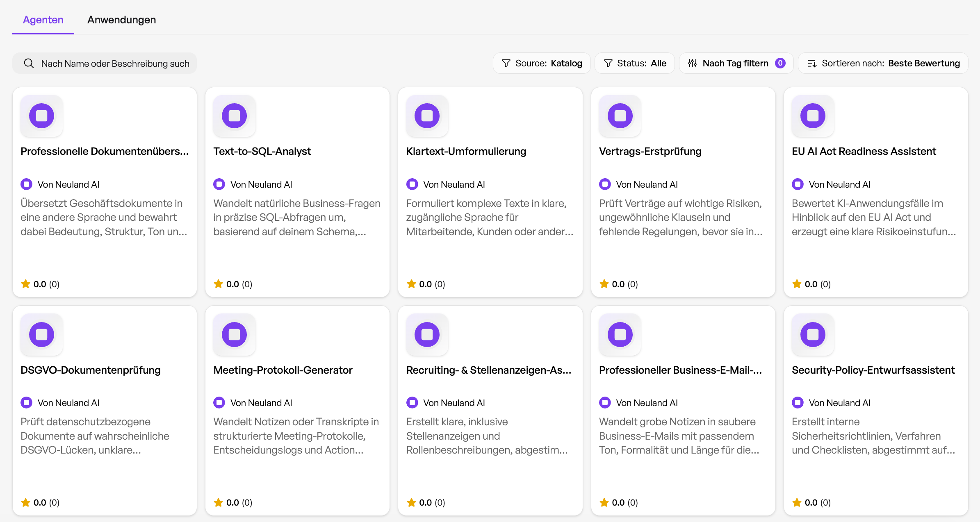980x522 pixels.
Task: Click the 0.0 (0) rating on Professionelle Dokumentenübers... card
Action: tap(40, 284)
